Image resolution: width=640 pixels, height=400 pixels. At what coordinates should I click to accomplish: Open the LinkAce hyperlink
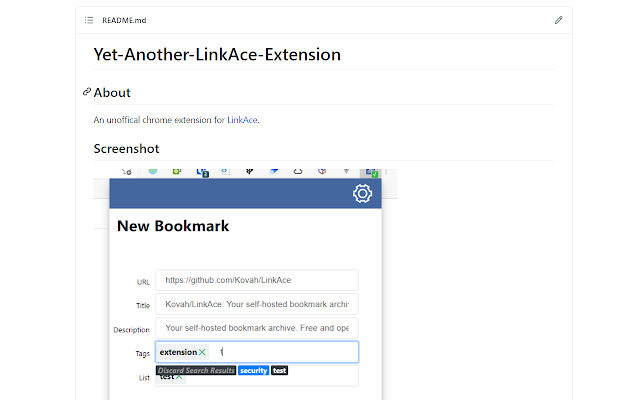click(242, 120)
